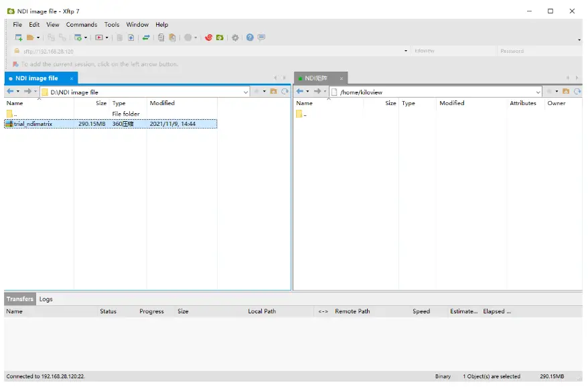
Task: Expand the local path D:\NDI image file dropdown
Action: coord(246,92)
